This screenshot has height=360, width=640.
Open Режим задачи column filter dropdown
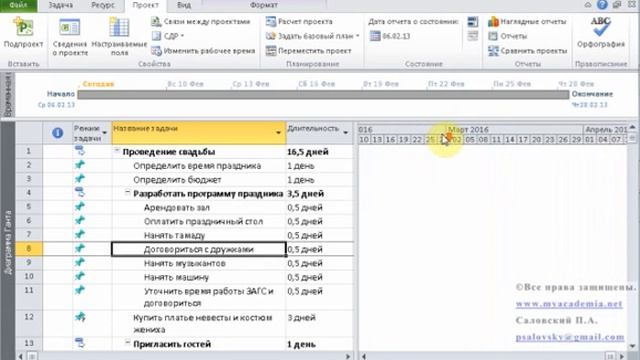click(x=104, y=133)
